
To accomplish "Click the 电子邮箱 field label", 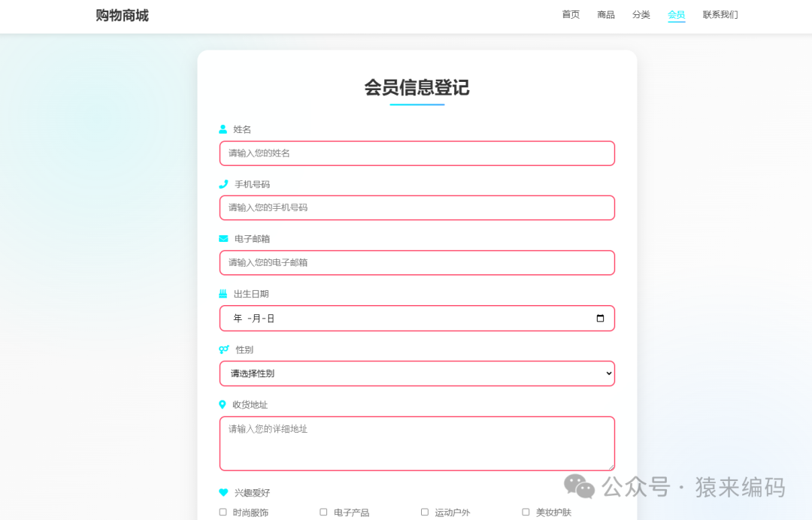I will [252, 239].
